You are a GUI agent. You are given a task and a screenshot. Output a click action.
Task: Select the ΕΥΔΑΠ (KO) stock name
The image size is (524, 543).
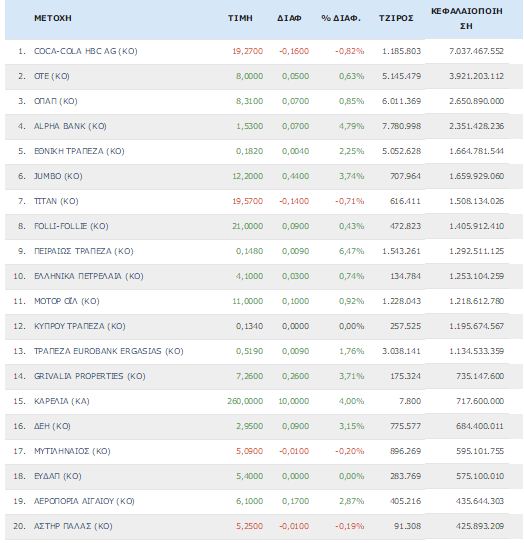[x=57, y=476]
